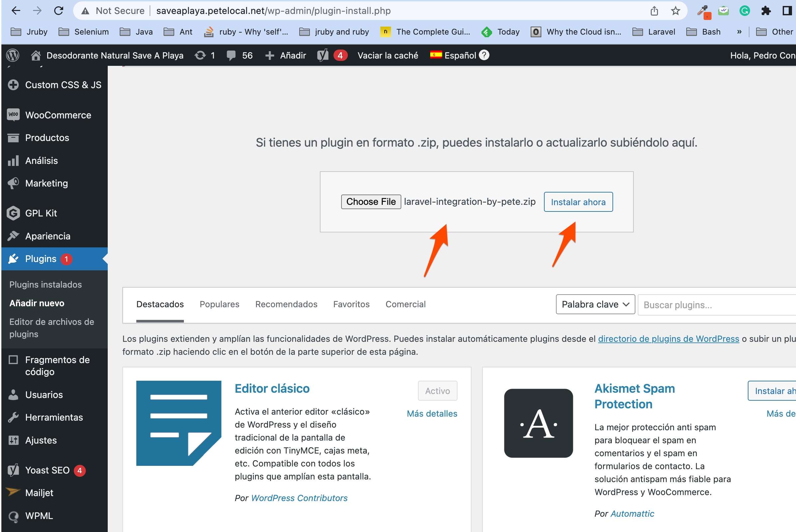Screen dimensions: 796x532
Task: Click Instalar ahora next to the zip file
Action: pyautogui.click(x=578, y=202)
